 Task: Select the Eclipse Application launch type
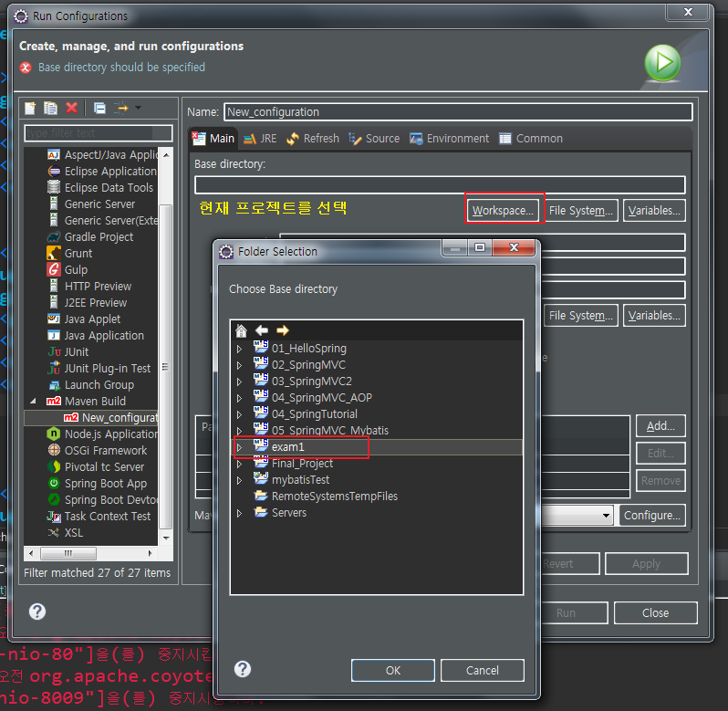(x=102, y=172)
